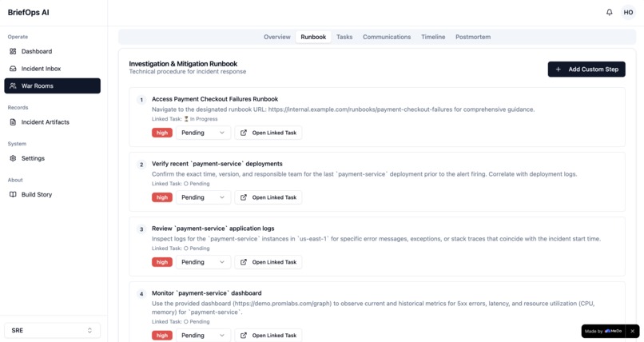Go to Settings in sidebar
This screenshot has height=342, width=644.
click(52, 158)
